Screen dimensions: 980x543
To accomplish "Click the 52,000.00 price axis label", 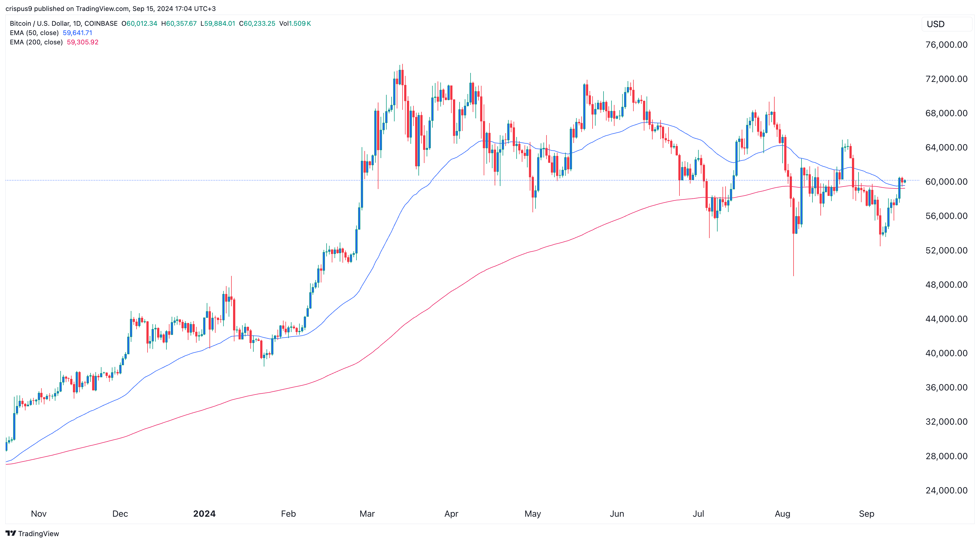I will pos(946,250).
